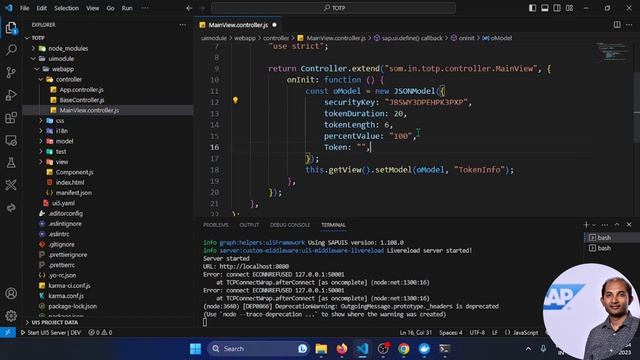Open the View menu
Viewport: 640px width, 360px height.
[92, 8]
